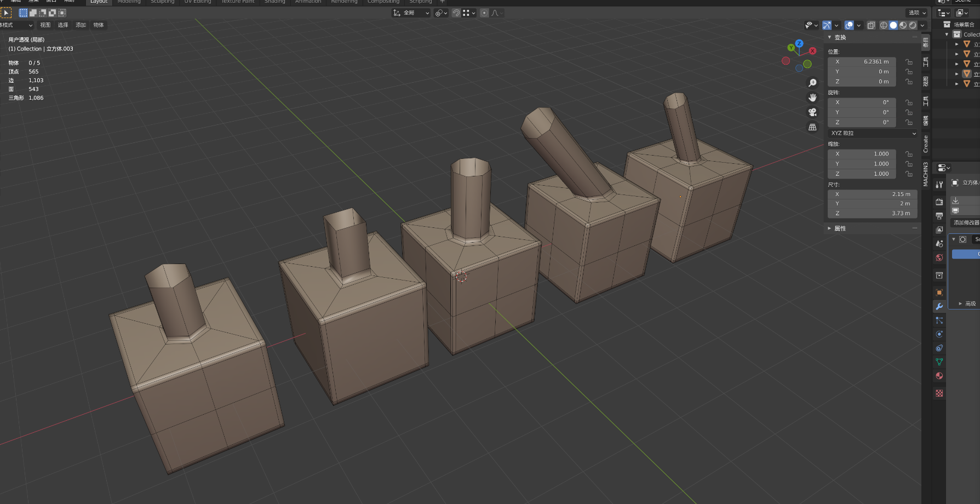Open the Material properties sphere icon

pos(939,376)
